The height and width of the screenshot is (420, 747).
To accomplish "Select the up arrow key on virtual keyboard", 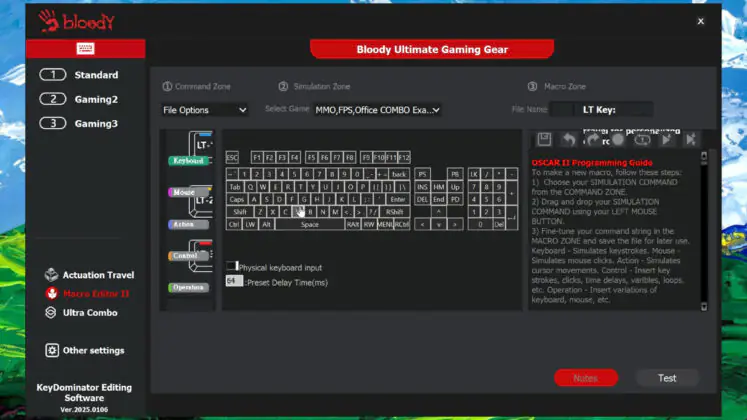I will (x=439, y=212).
